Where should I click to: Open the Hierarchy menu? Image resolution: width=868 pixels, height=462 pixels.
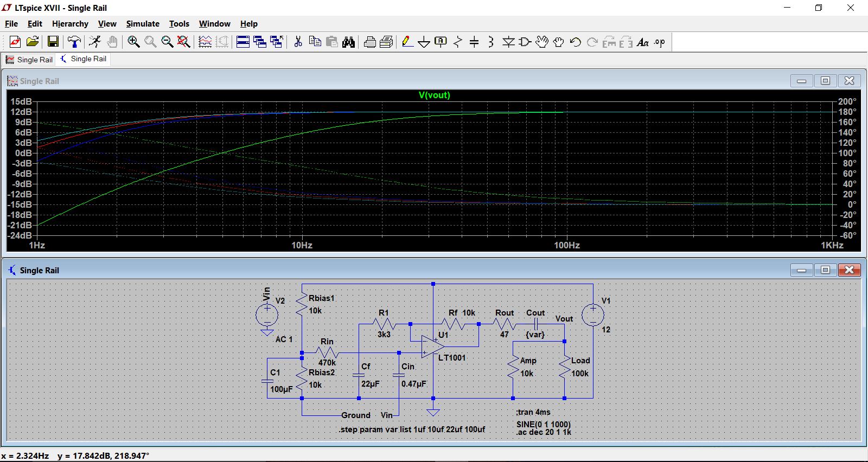pyautogui.click(x=70, y=24)
